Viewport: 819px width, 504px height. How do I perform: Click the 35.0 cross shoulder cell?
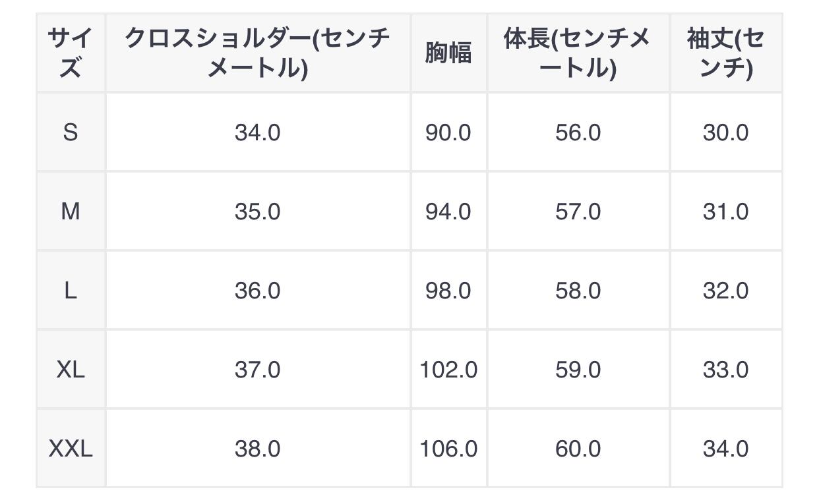(257, 211)
